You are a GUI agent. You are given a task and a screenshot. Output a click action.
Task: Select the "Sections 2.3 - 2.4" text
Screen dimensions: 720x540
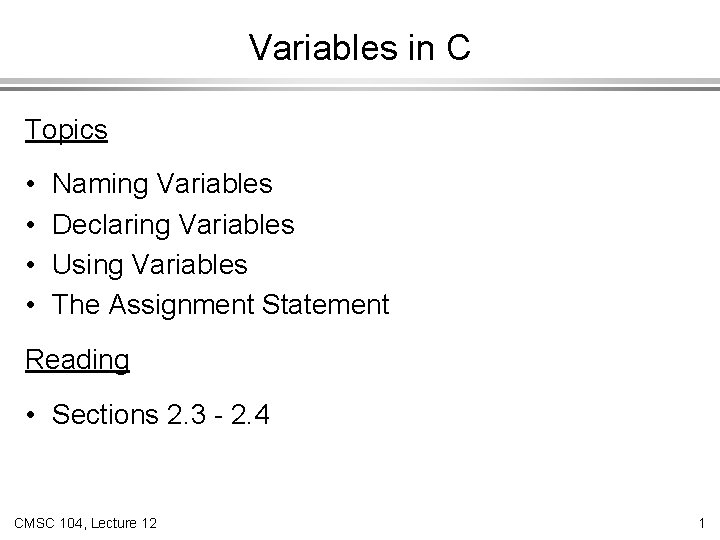tap(159, 414)
